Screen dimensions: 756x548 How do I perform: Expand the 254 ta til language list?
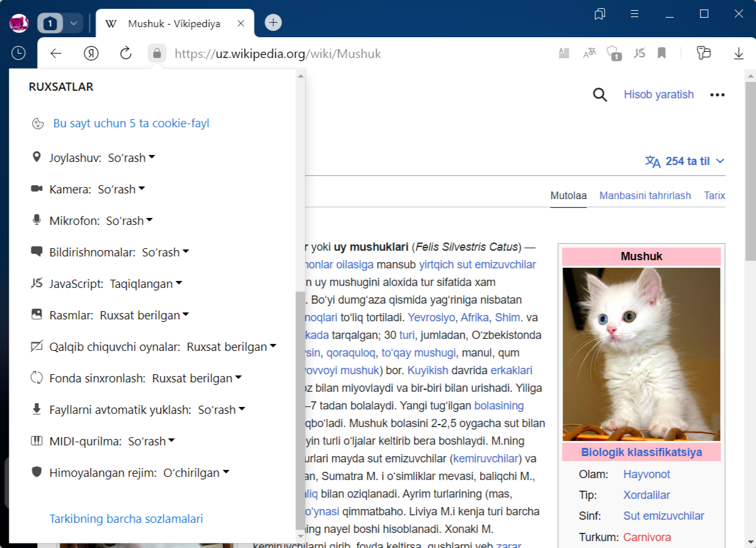pyautogui.click(x=685, y=161)
